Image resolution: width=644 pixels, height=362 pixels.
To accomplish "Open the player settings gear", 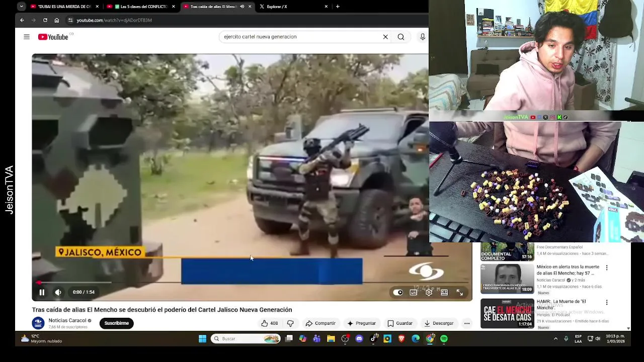I will click(429, 292).
